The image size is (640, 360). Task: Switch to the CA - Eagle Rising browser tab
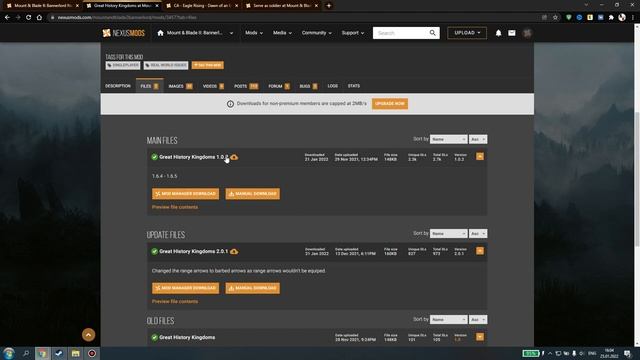tap(202, 6)
